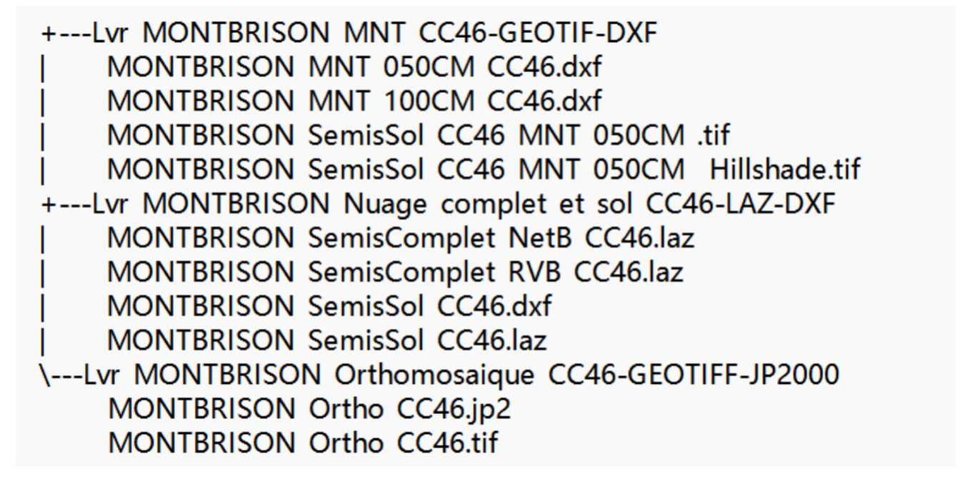
Task: Select MONTBRISON Ortho CC46.tif file
Action: [x=304, y=443]
